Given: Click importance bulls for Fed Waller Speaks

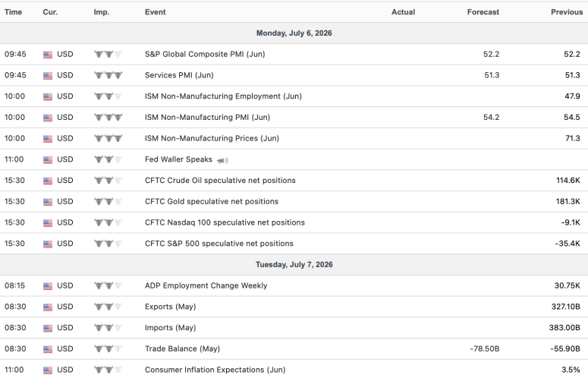Looking at the screenshot, I should coord(108,159).
